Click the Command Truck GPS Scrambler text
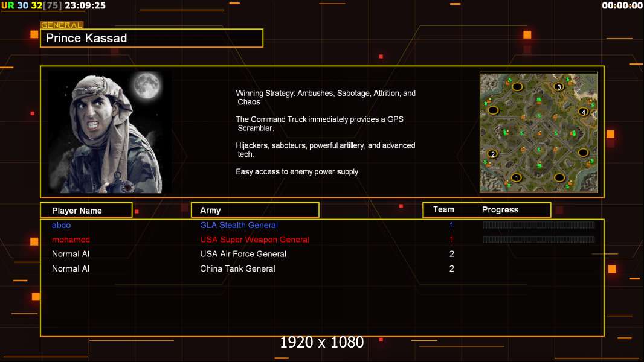 [x=320, y=124]
